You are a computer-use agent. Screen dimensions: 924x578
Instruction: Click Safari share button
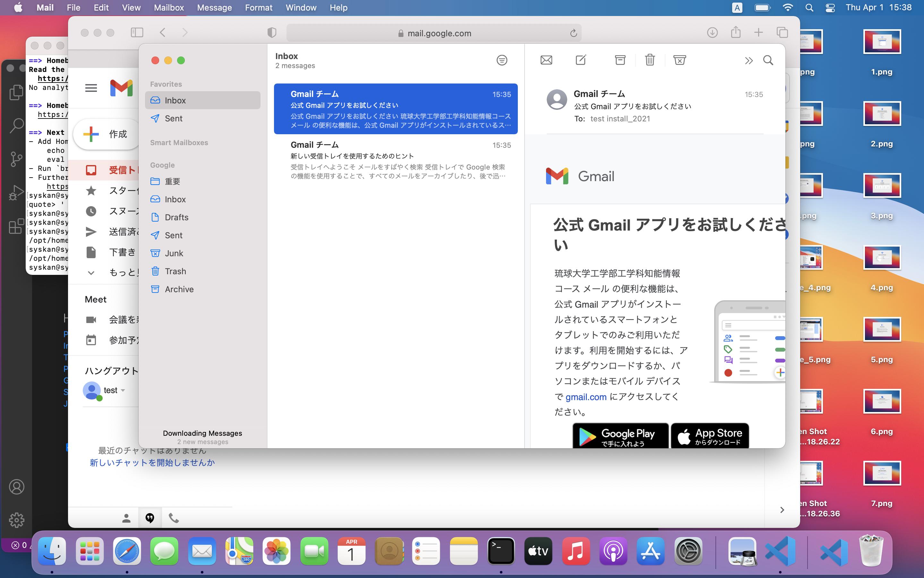point(736,32)
